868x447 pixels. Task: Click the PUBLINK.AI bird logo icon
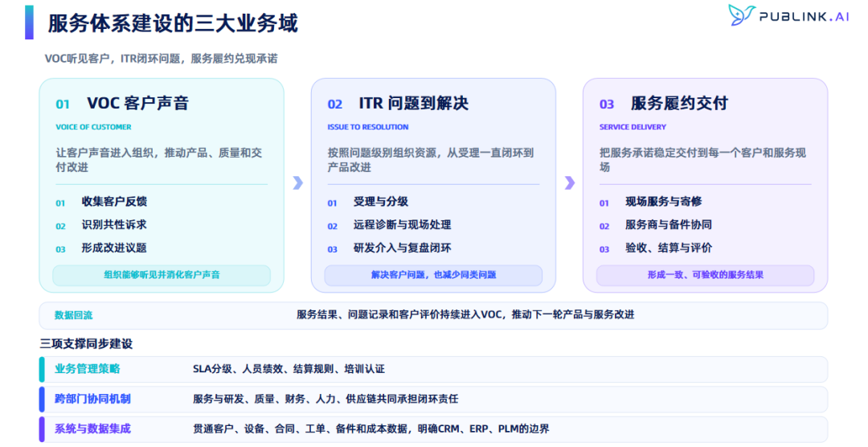(741, 15)
